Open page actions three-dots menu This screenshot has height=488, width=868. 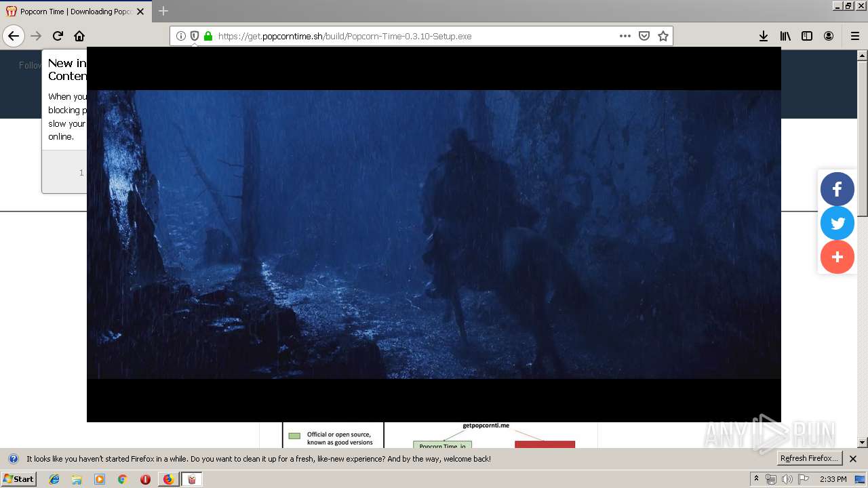(x=625, y=36)
